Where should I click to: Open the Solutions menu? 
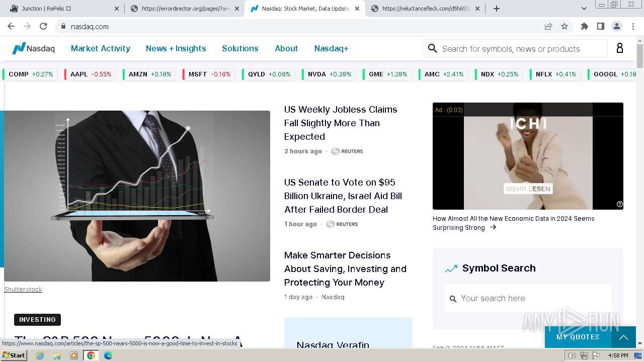pos(240,48)
